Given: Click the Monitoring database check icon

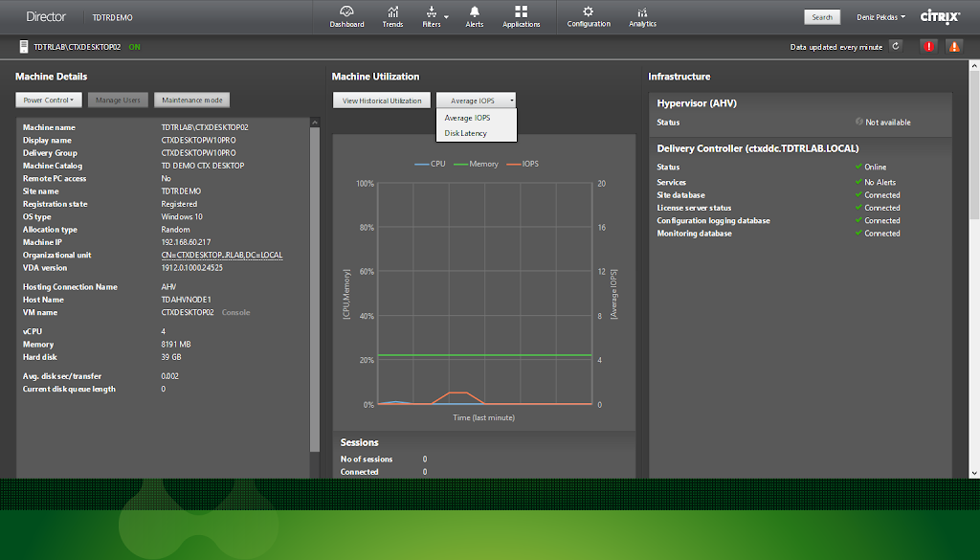Looking at the screenshot, I should [x=858, y=234].
